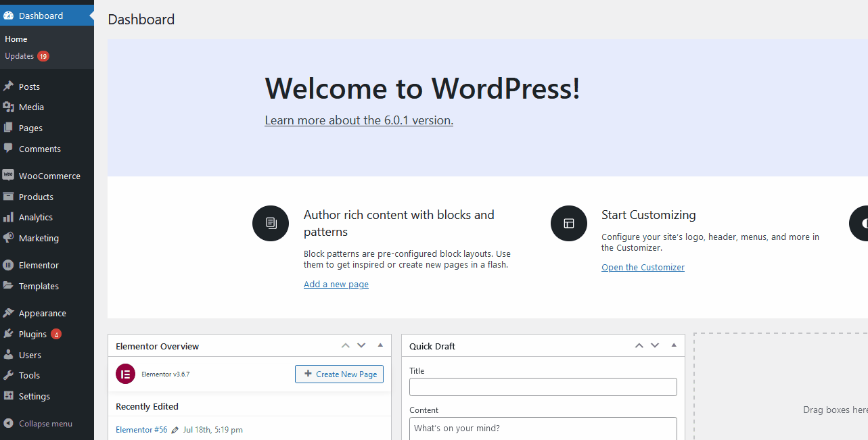Click Create New Page button
The width and height of the screenshot is (868, 440).
(339, 374)
